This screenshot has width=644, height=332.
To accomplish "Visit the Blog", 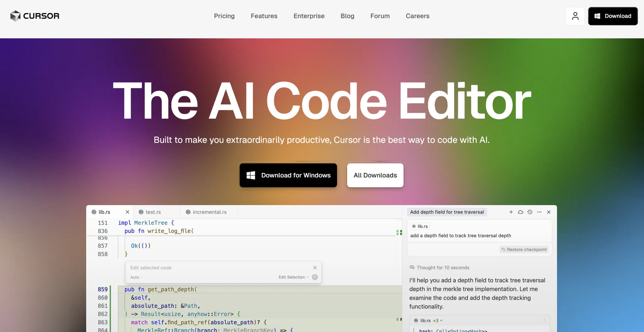I will coord(347,16).
